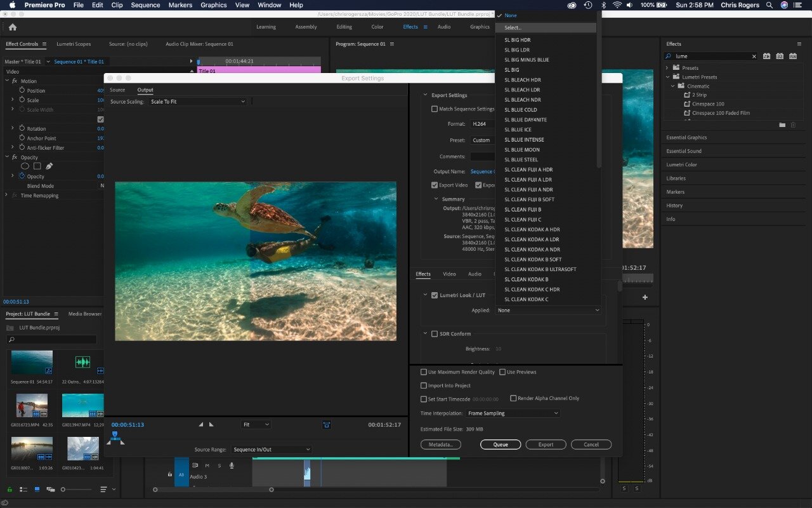Open the Source Scaling dropdown
Screen dimensions: 812x508
pyautogui.click(x=197, y=102)
